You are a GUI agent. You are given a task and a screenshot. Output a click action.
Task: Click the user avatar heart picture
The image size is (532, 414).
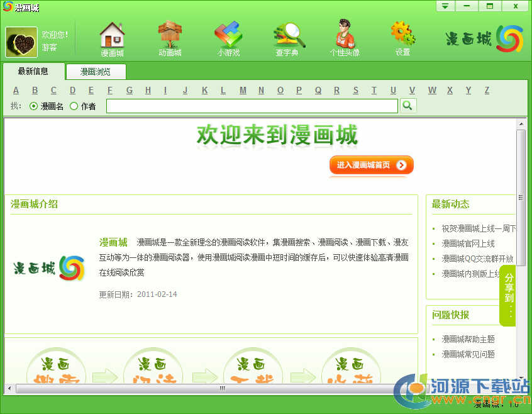21,42
